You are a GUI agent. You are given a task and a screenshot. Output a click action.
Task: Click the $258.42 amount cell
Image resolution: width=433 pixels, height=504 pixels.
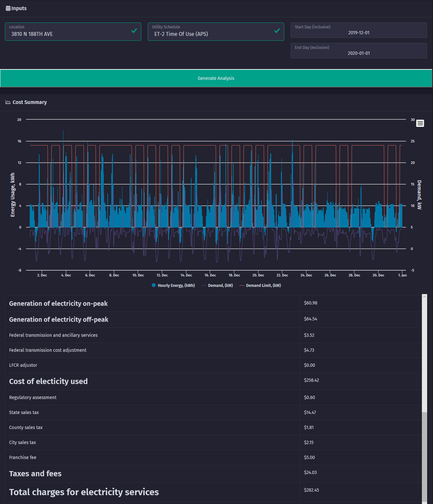point(361,381)
